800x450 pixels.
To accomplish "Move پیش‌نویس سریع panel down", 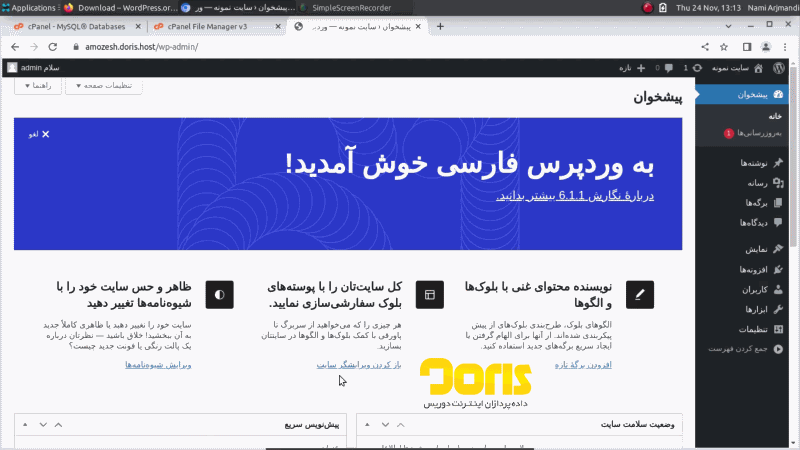I will click(x=43, y=424).
